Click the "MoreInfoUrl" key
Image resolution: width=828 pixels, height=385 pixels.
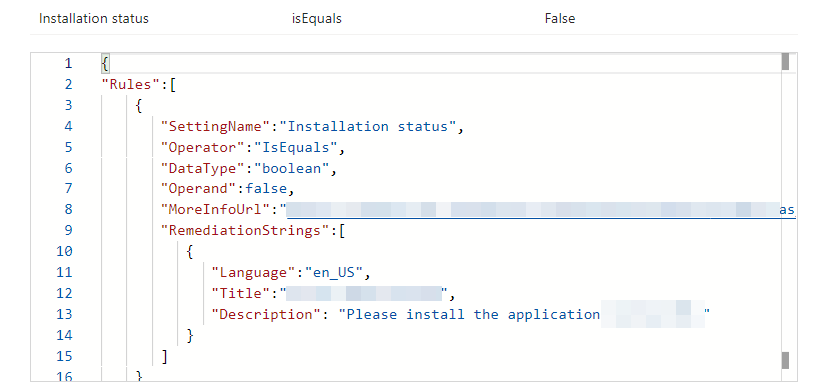point(216,210)
